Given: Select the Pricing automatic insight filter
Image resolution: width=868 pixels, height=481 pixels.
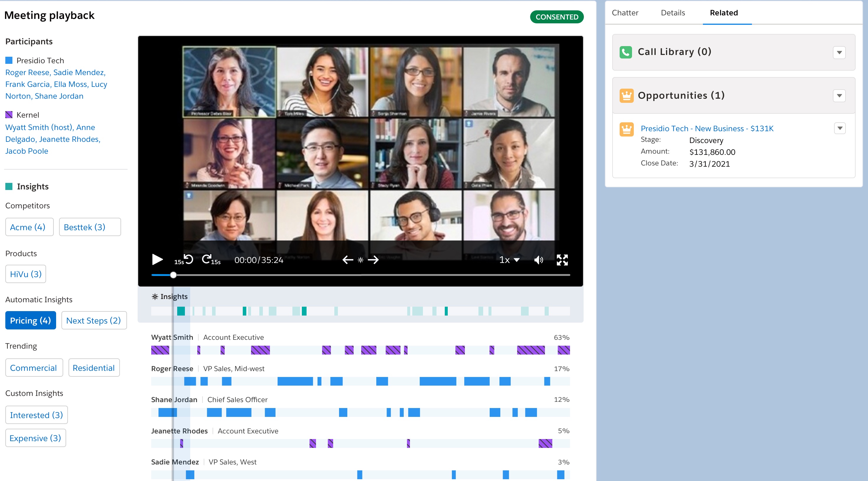Looking at the screenshot, I should coord(30,320).
